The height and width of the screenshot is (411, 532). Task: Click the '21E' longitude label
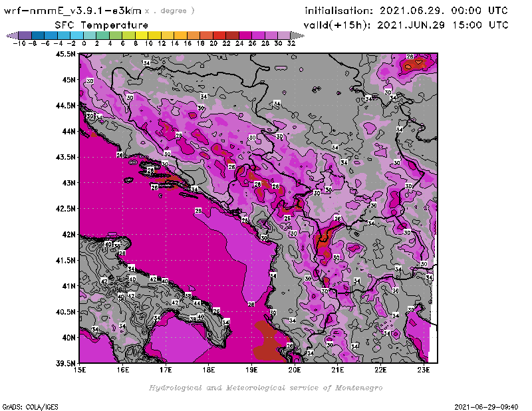[338, 370]
